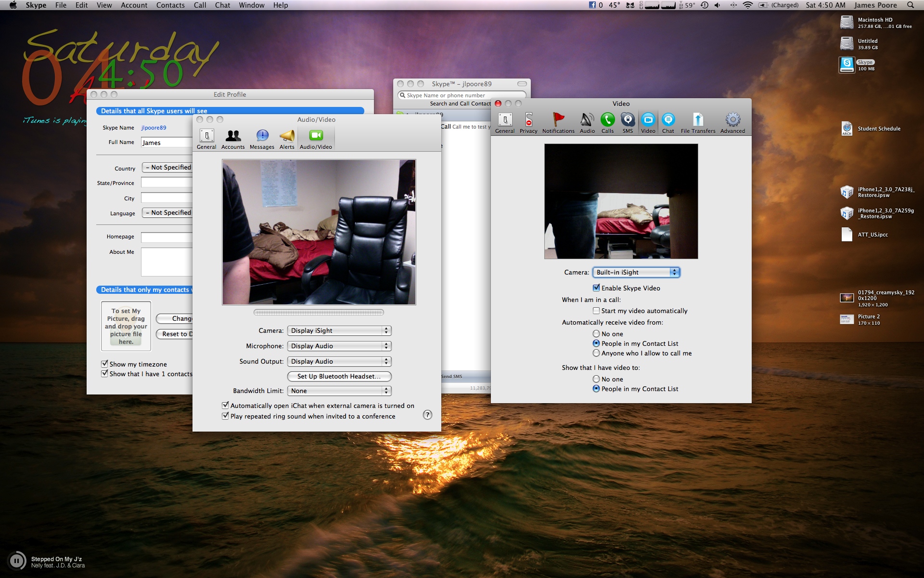Open the Contacts menu

tap(170, 5)
